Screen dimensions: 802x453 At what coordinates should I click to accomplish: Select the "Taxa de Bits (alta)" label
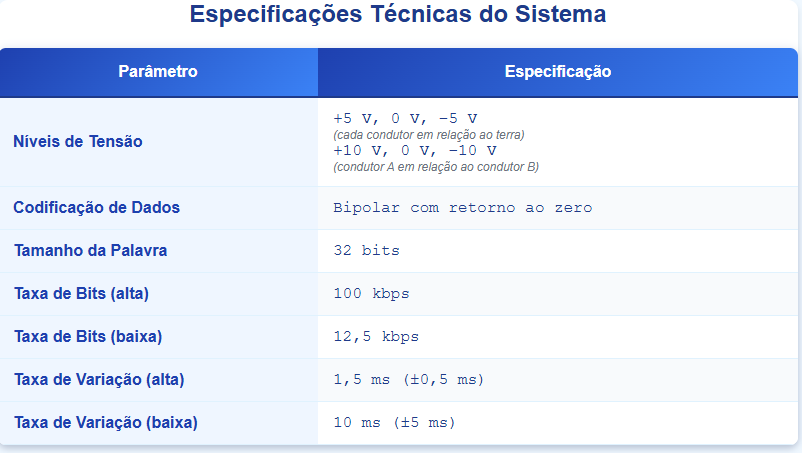81,294
